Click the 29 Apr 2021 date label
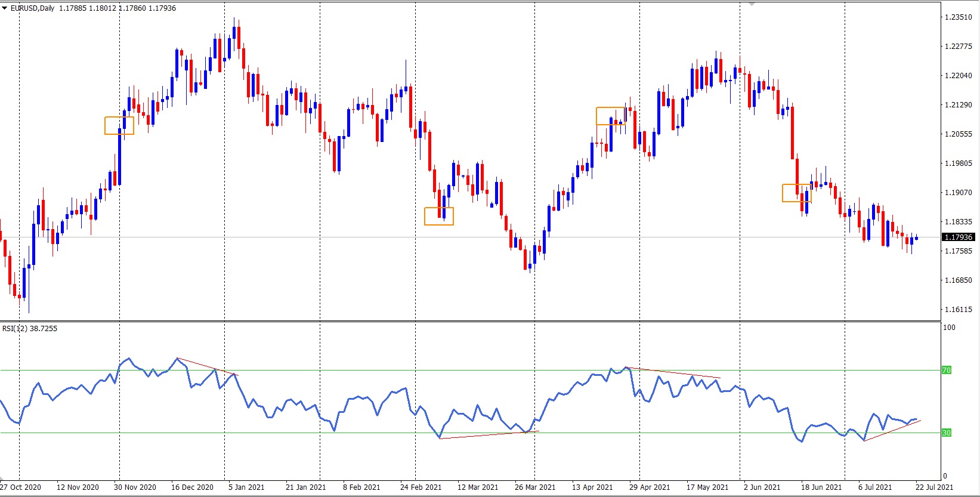 [650, 487]
